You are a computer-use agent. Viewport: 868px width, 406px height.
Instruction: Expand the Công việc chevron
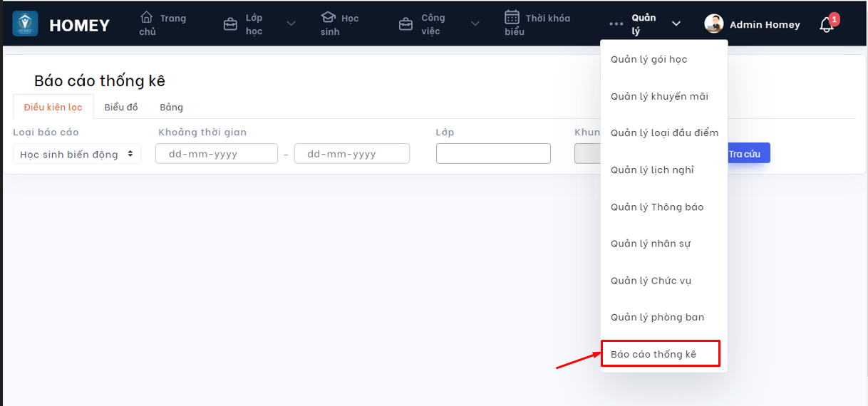pos(475,24)
